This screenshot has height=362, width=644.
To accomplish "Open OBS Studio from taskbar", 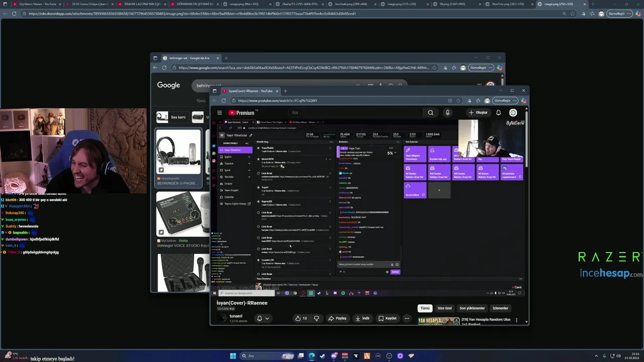I will point(389,356).
